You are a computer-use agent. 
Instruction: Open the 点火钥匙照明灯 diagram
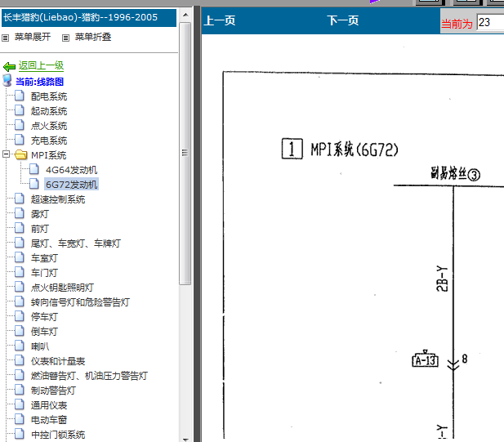point(62,288)
